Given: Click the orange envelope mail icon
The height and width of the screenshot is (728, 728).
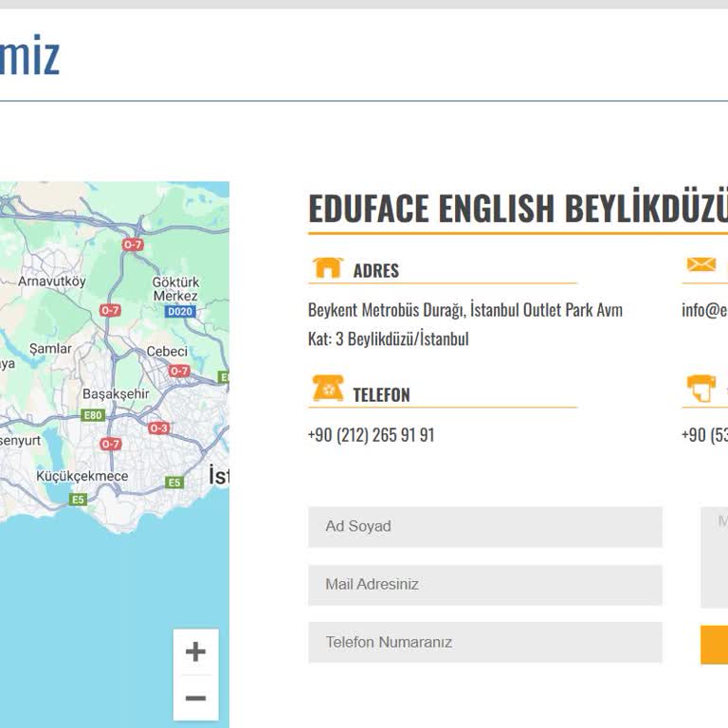Looking at the screenshot, I should tap(701, 264).
